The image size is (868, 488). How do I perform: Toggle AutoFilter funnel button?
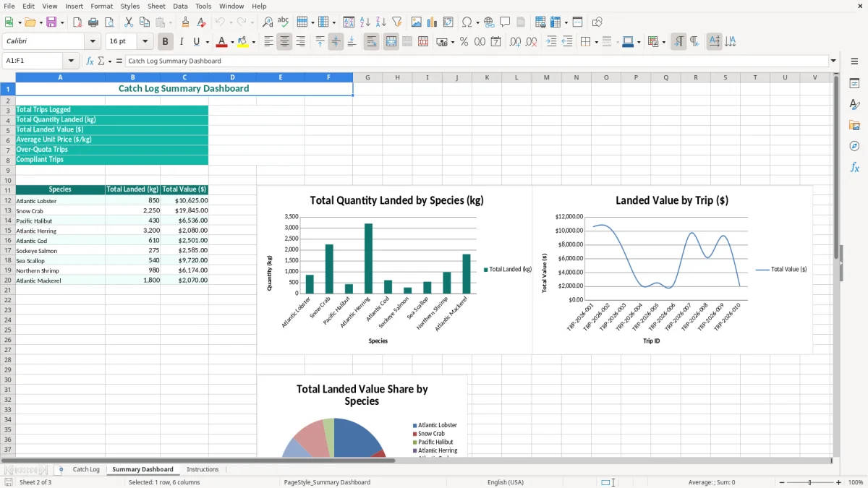(396, 22)
